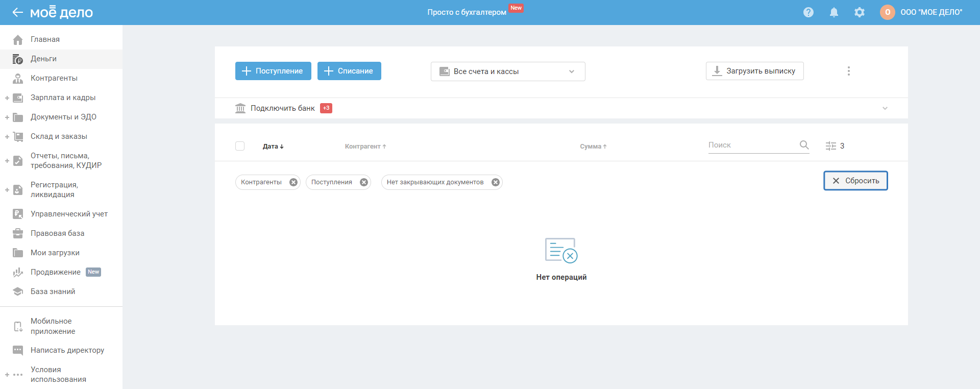Click the search magnifier icon
Screen dimensions: 980x389
click(804, 145)
